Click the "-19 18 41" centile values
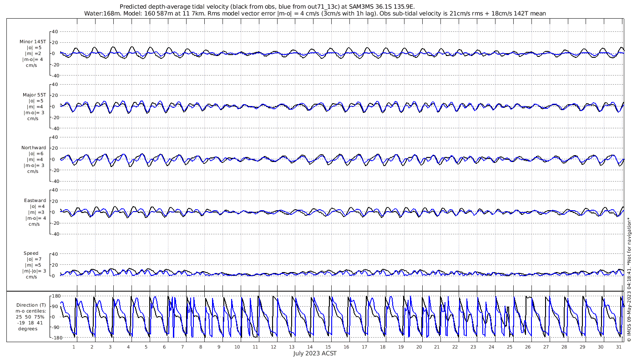 [31, 323]
